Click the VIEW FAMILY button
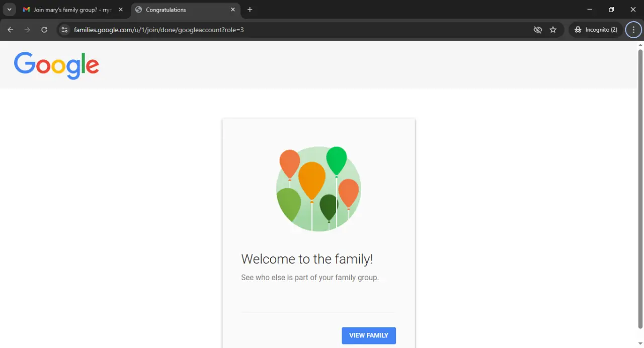 pos(369,335)
